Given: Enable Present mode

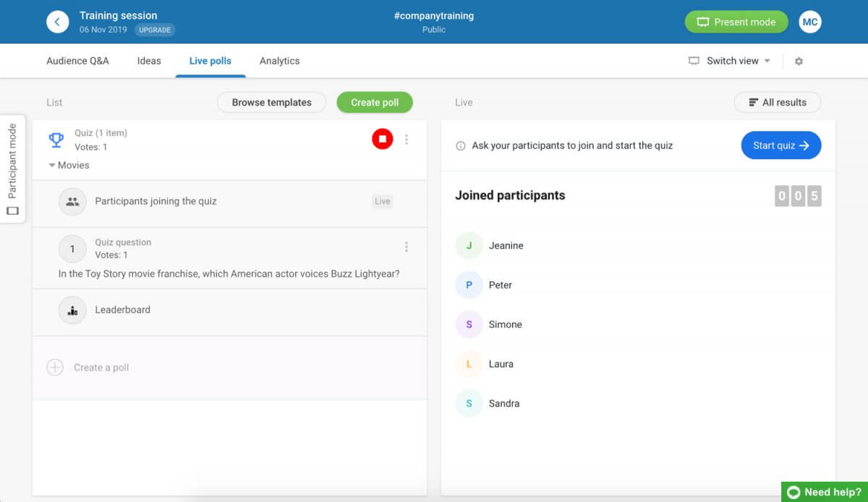Looking at the screenshot, I should click(x=736, y=22).
